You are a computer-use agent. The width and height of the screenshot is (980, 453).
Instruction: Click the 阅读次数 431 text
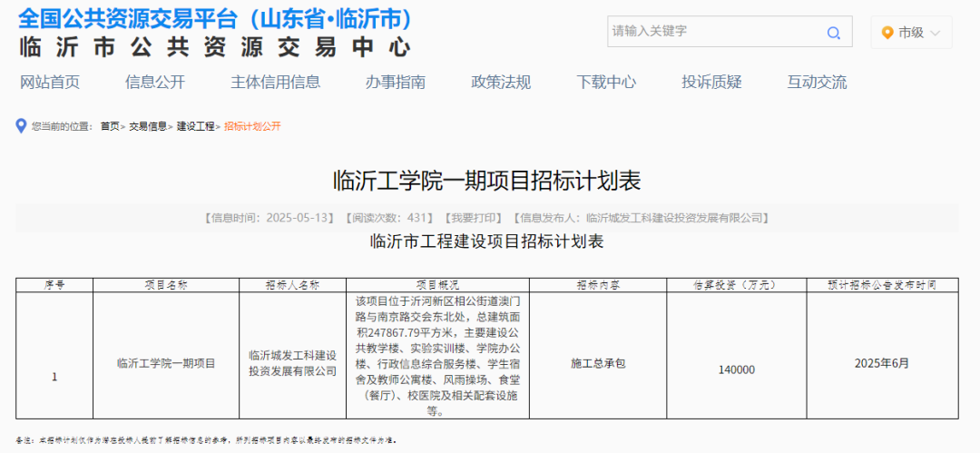click(388, 218)
